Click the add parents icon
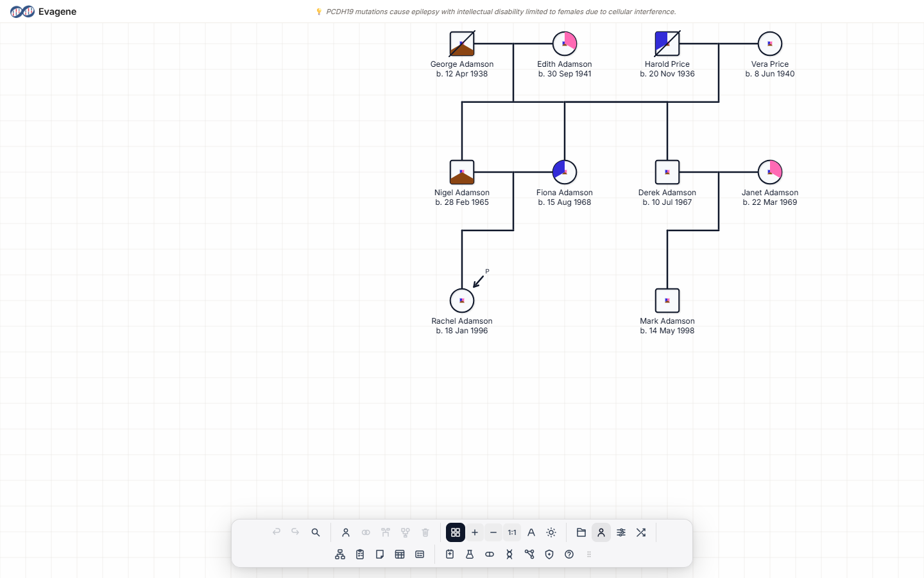Viewport: 924px width, 578px height. click(386, 532)
